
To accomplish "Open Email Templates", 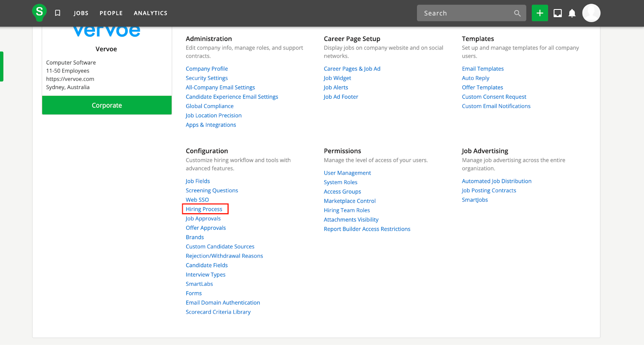I will point(483,69).
